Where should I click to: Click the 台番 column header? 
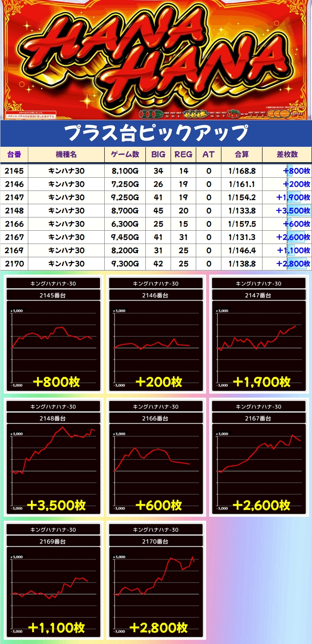click(14, 154)
